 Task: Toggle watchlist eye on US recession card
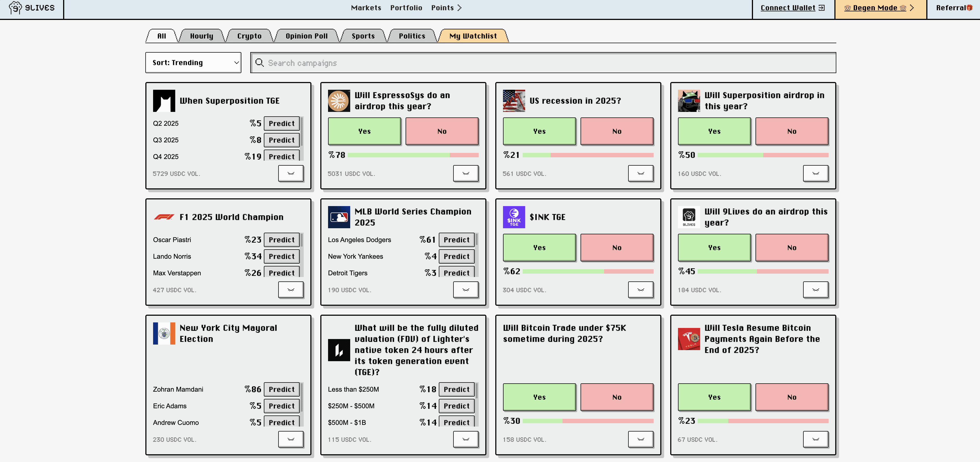641,174
